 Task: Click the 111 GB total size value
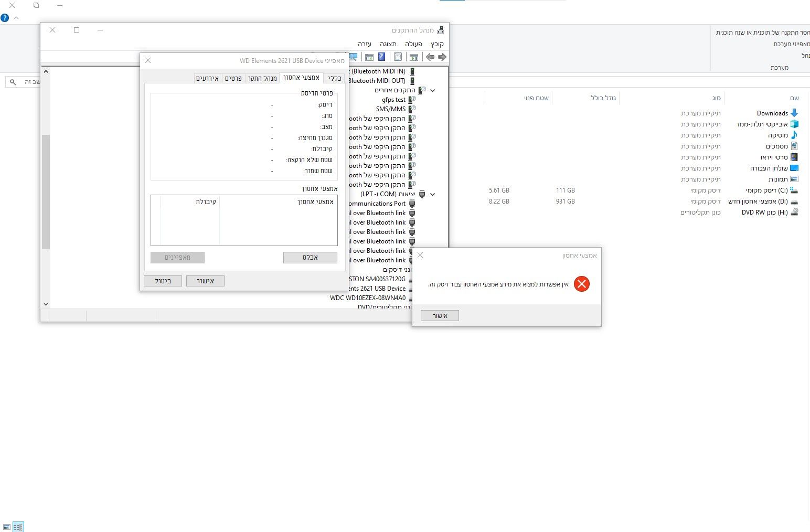click(x=566, y=190)
